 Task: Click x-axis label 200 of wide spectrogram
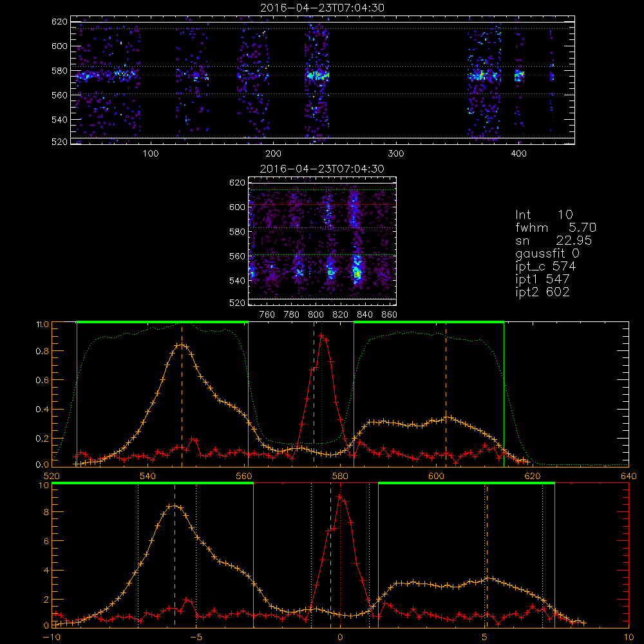click(273, 154)
